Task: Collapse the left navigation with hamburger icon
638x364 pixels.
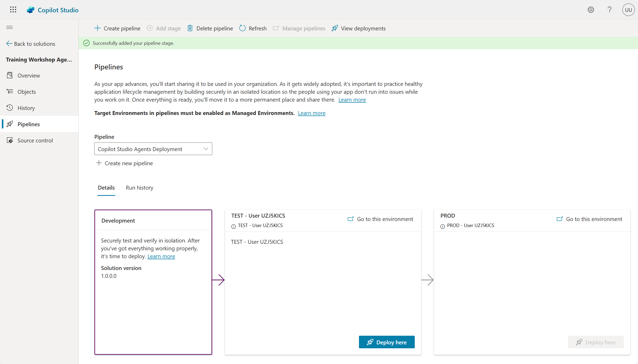Action: click(9, 27)
